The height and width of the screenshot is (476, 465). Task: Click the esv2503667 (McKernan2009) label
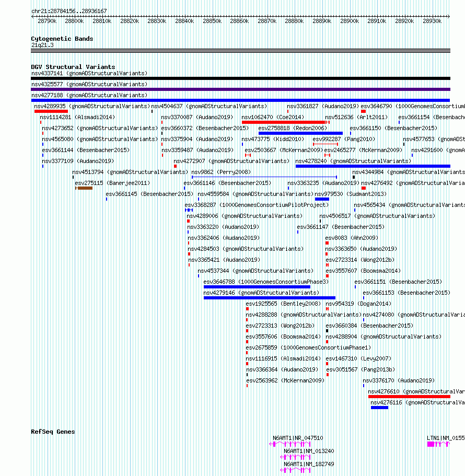pos(284,150)
